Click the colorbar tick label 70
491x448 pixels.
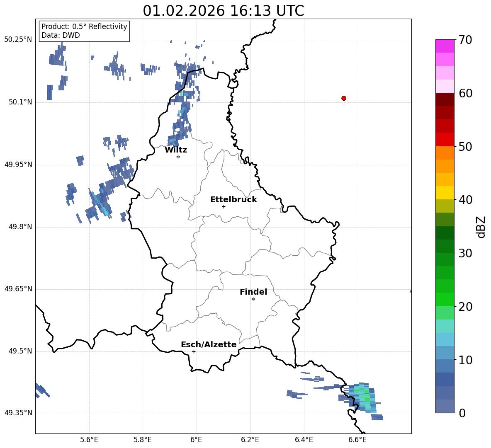[465, 40]
